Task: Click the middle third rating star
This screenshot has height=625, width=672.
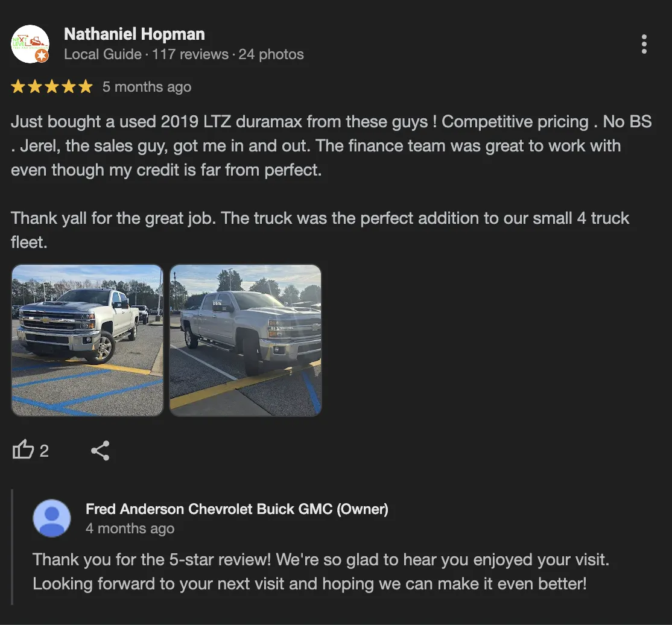Action: coord(52,87)
